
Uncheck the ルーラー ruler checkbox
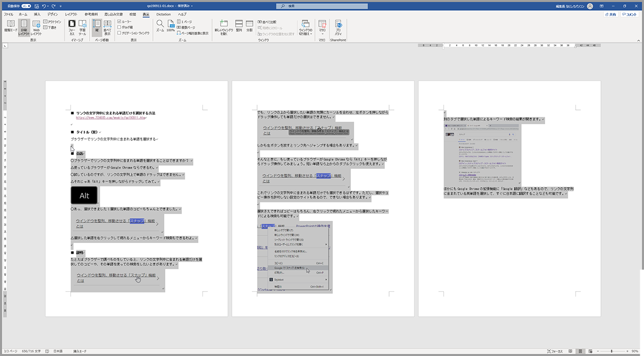pyautogui.click(x=119, y=21)
